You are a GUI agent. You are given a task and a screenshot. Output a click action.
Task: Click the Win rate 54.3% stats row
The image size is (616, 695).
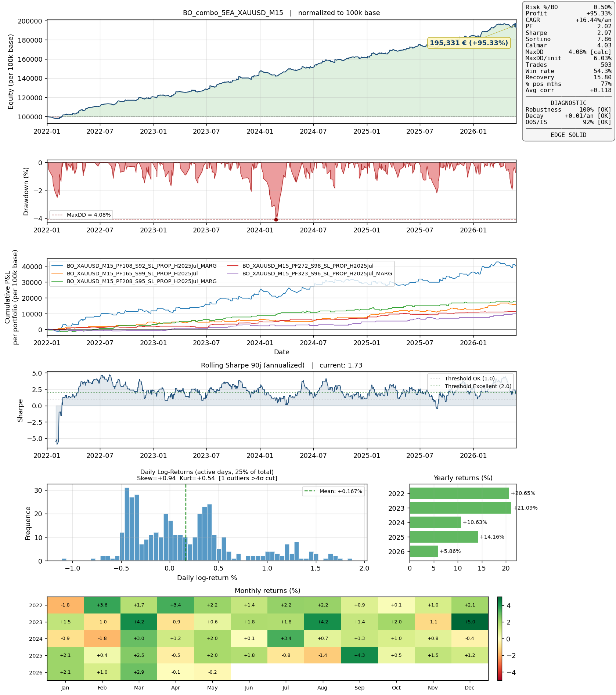tap(568, 71)
